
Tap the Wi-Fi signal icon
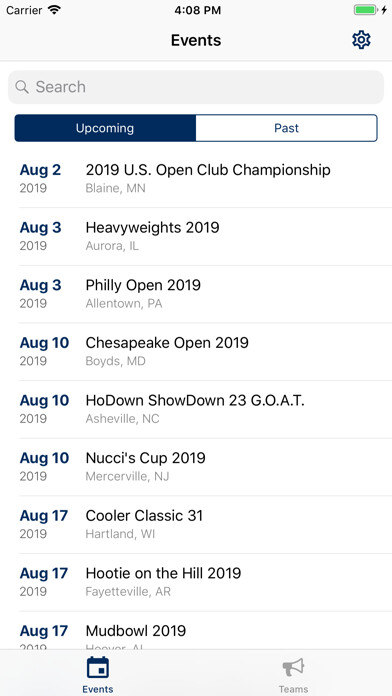pyautogui.click(x=55, y=10)
